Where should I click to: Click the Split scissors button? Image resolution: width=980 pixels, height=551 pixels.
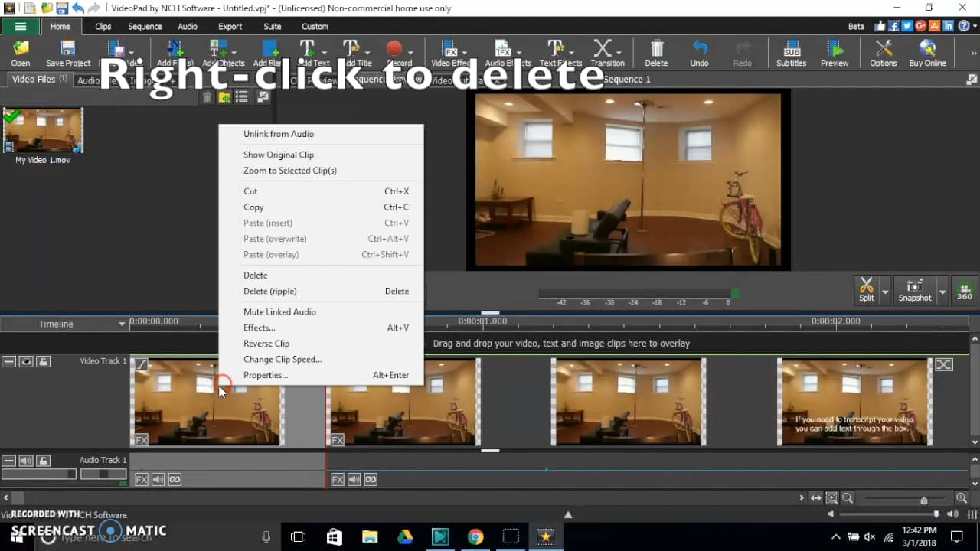[867, 290]
